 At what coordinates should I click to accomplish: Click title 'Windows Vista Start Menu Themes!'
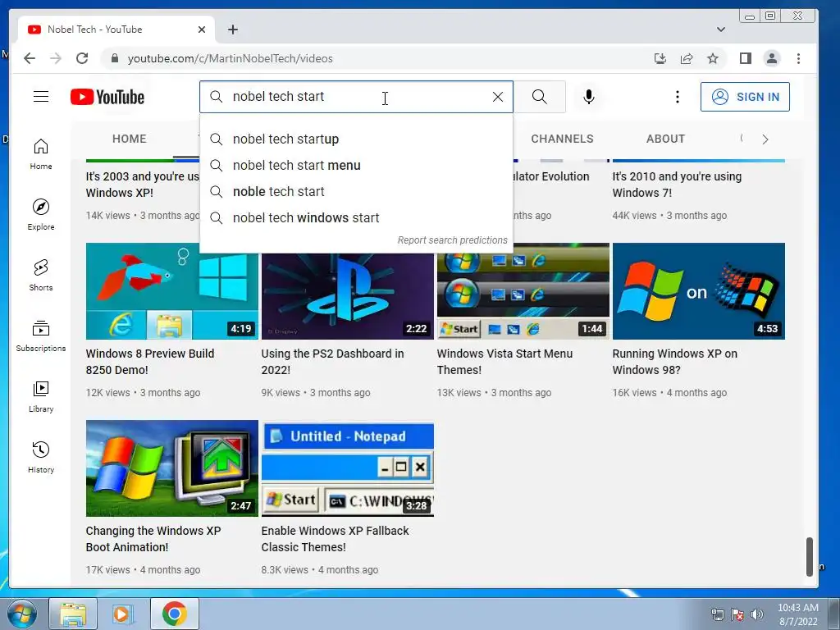[x=504, y=362]
